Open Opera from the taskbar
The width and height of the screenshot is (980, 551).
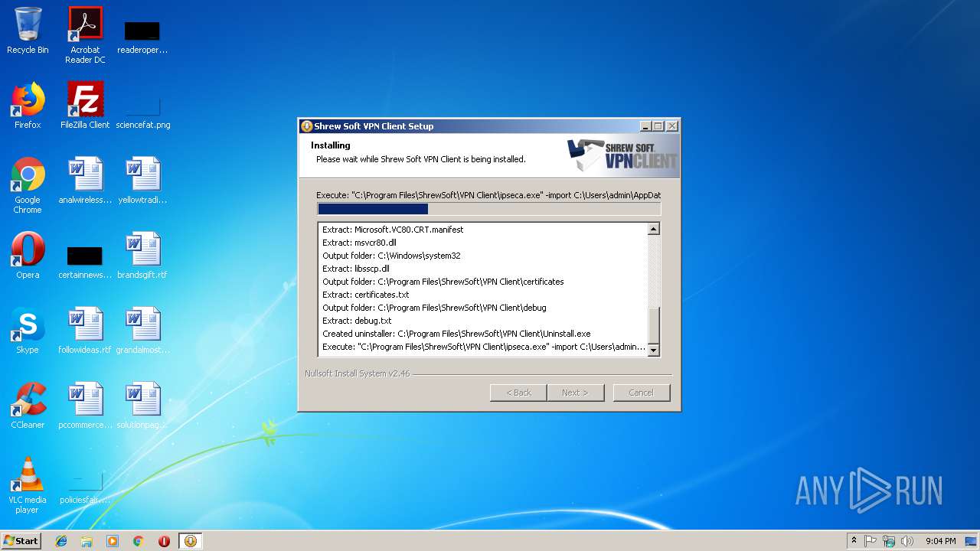(x=164, y=541)
